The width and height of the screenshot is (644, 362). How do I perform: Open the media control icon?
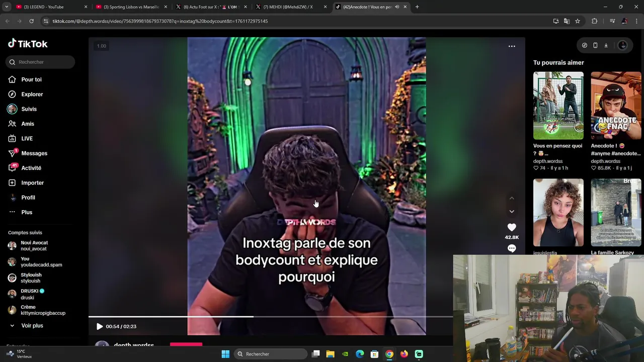[612, 21]
